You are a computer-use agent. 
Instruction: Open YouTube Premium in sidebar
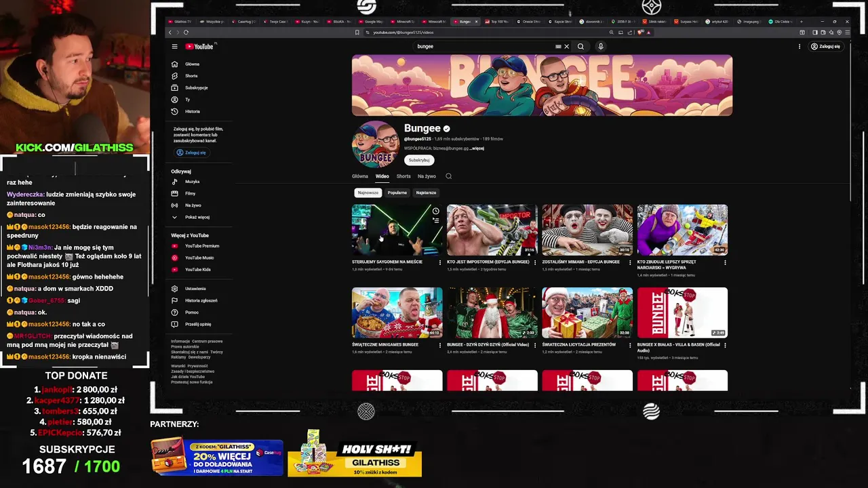pyautogui.click(x=202, y=246)
